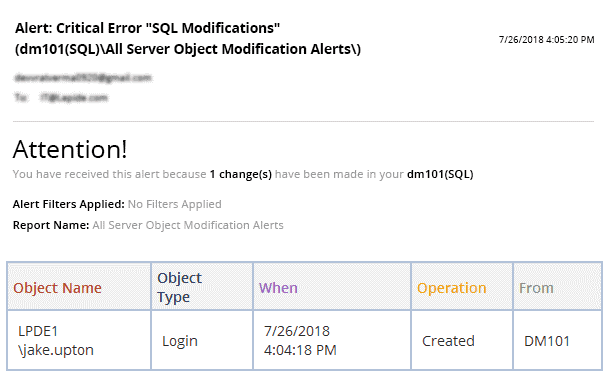Click the dm101(SQL) server name
Viewport: 612px width, 382px height.
click(440, 174)
